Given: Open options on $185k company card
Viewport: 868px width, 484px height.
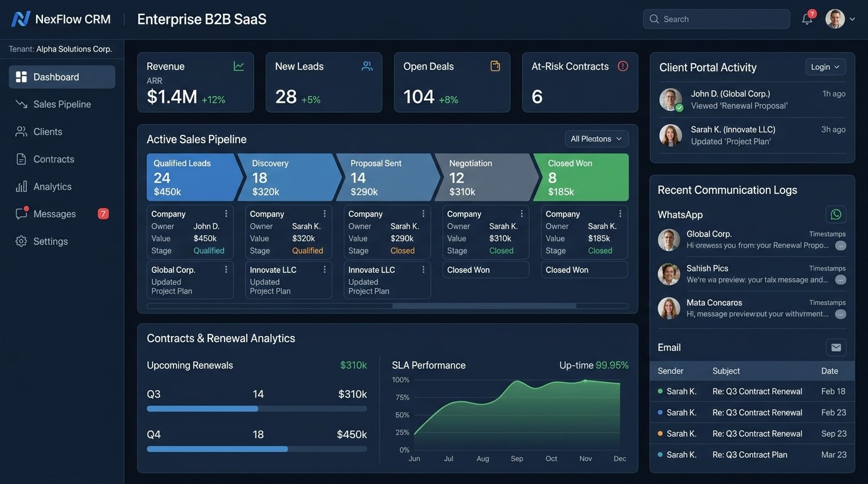Looking at the screenshot, I should coord(620,214).
